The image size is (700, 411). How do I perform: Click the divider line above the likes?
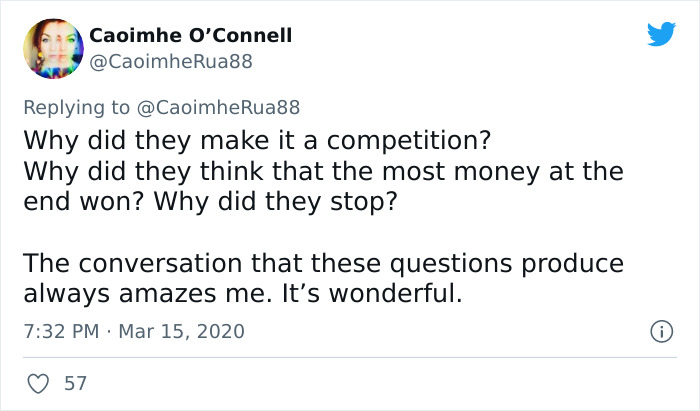(349, 357)
